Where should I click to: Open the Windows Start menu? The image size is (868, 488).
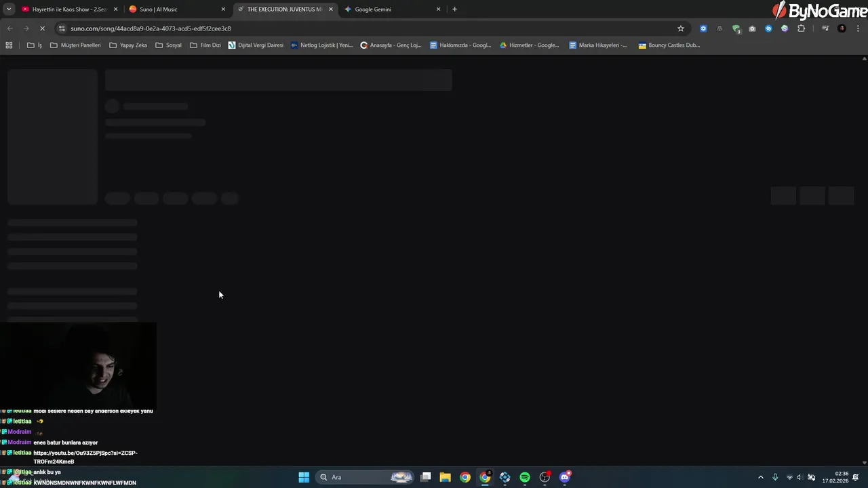[304, 477]
